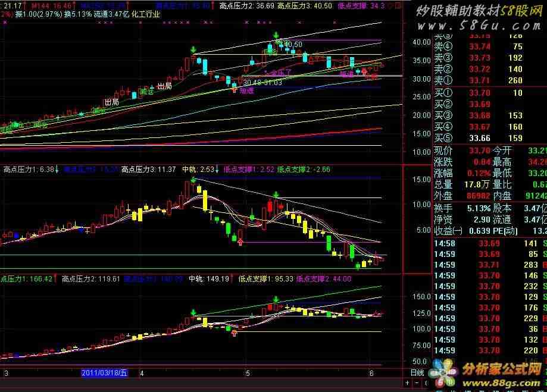The width and height of the screenshot is (547, 392).
Task: Select the 高点压力2: 119.61 readout
Action: click(x=90, y=279)
